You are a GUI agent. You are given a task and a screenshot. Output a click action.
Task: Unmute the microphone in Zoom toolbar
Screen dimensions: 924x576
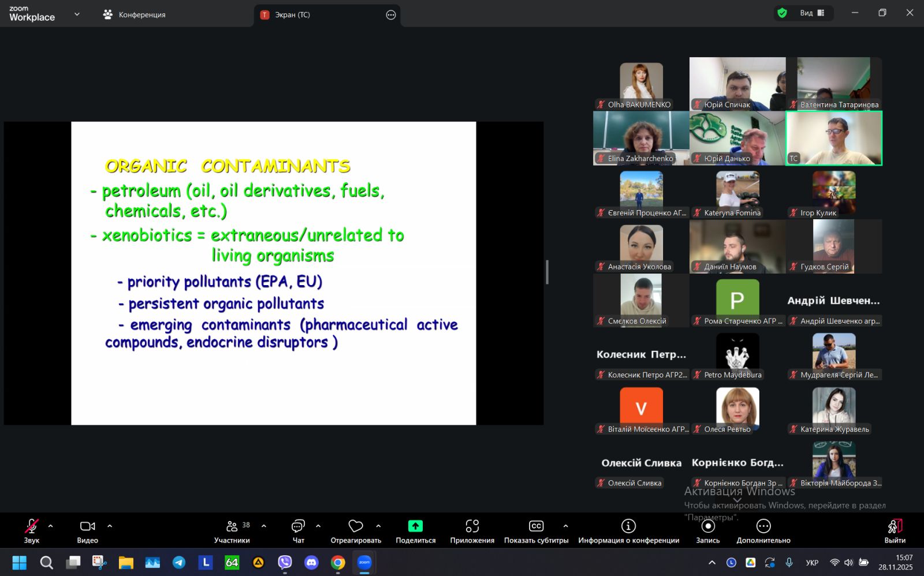point(31,526)
